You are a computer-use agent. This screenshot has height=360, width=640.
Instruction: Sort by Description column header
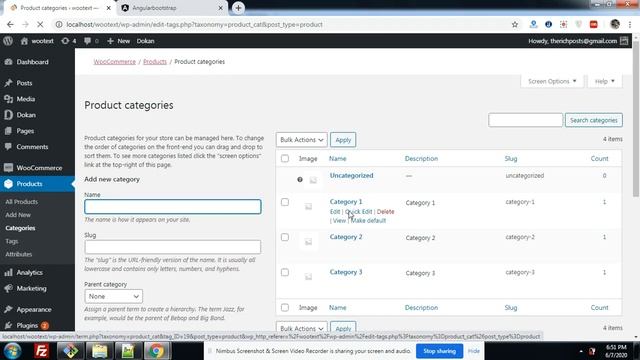[421, 158]
